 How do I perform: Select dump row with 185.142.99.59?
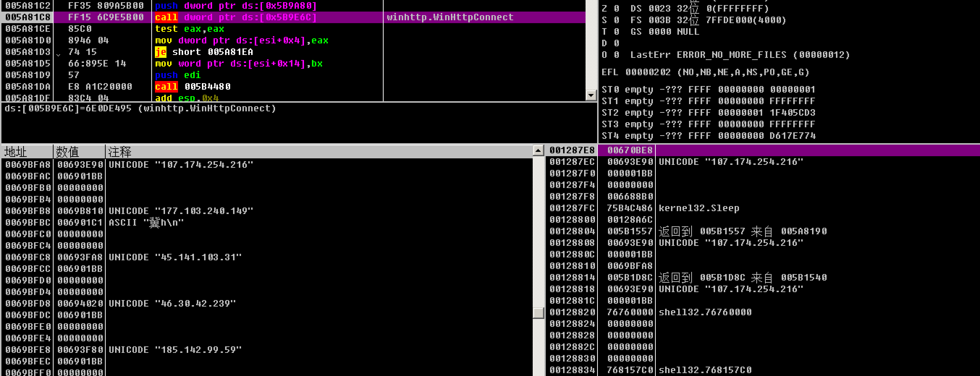pyautogui.click(x=267, y=349)
